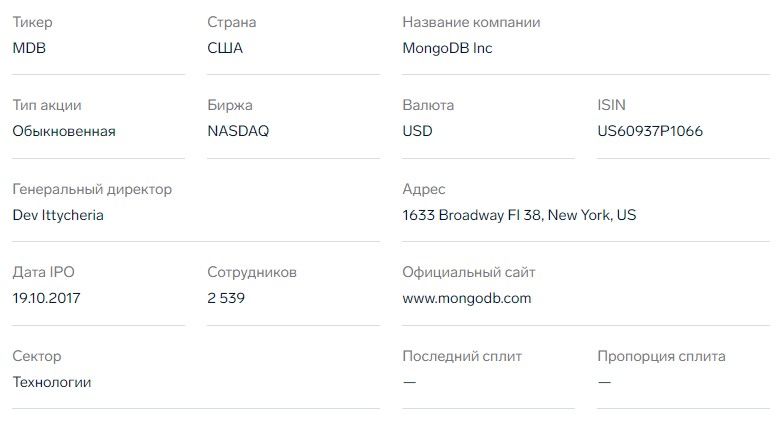The height and width of the screenshot is (421, 776).
Task: Select the ISIN code US60937P1066
Action: click(x=649, y=131)
